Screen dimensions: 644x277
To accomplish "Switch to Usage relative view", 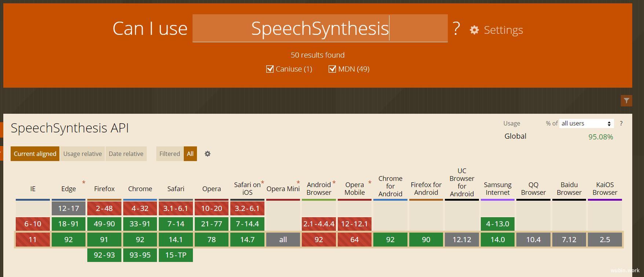I will 83,154.
